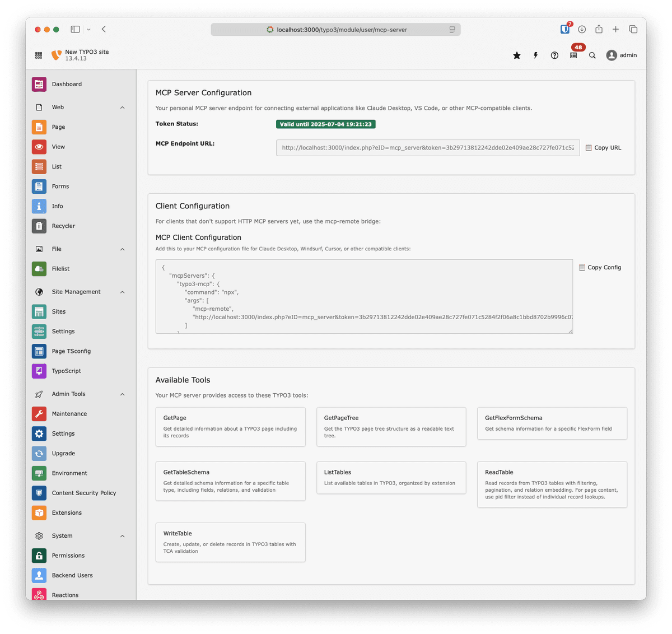
Task: Open Content Security Policy shield icon
Action: (39, 493)
